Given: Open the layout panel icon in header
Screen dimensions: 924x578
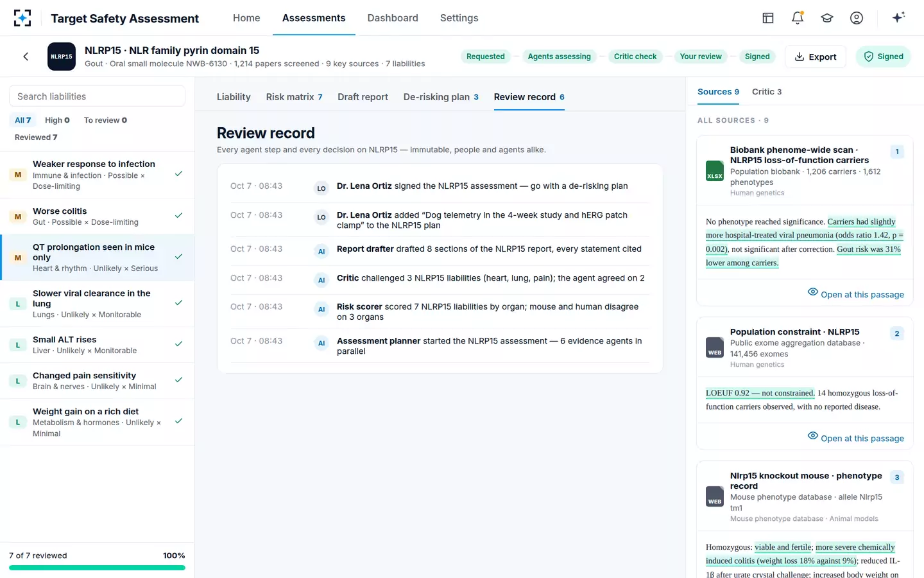Looking at the screenshot, I should tap(768, 18).
